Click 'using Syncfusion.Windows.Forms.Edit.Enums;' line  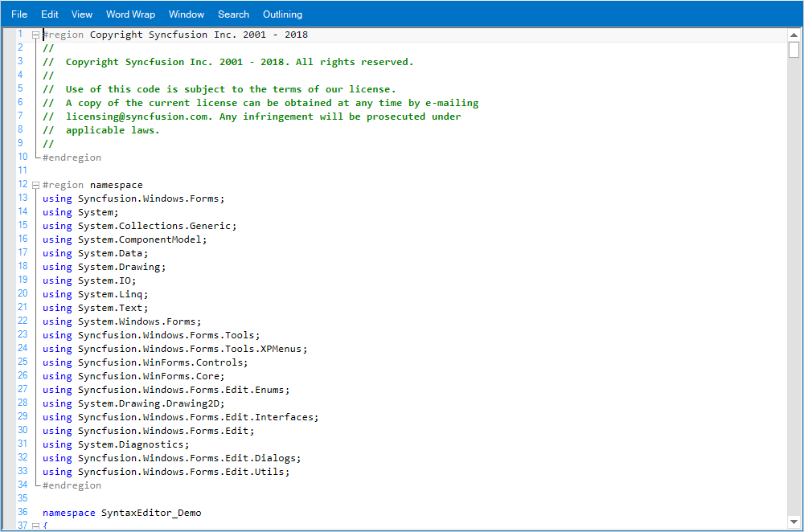pos(166,390)
